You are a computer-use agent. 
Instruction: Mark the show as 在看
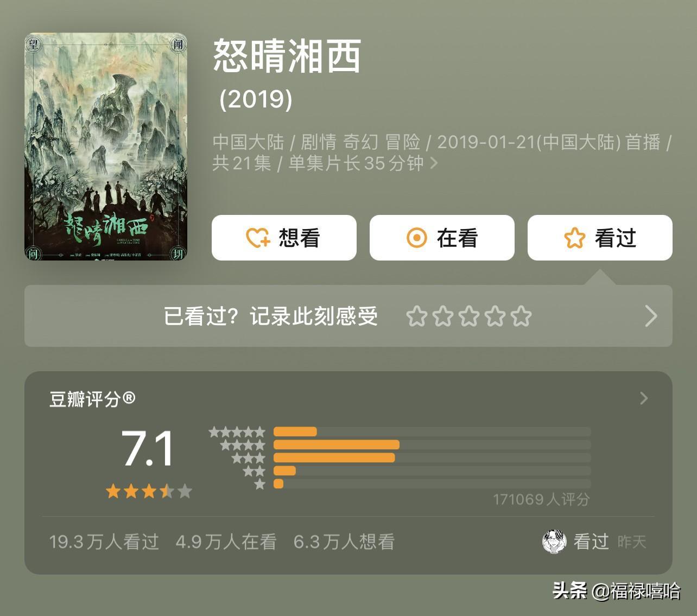[x=442, y=238]
